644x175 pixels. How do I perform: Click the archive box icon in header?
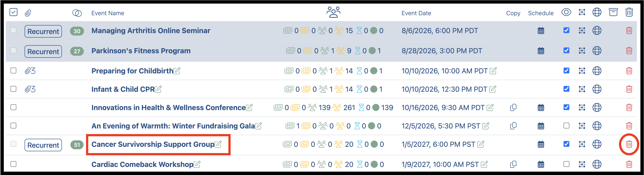coord(613,12)
